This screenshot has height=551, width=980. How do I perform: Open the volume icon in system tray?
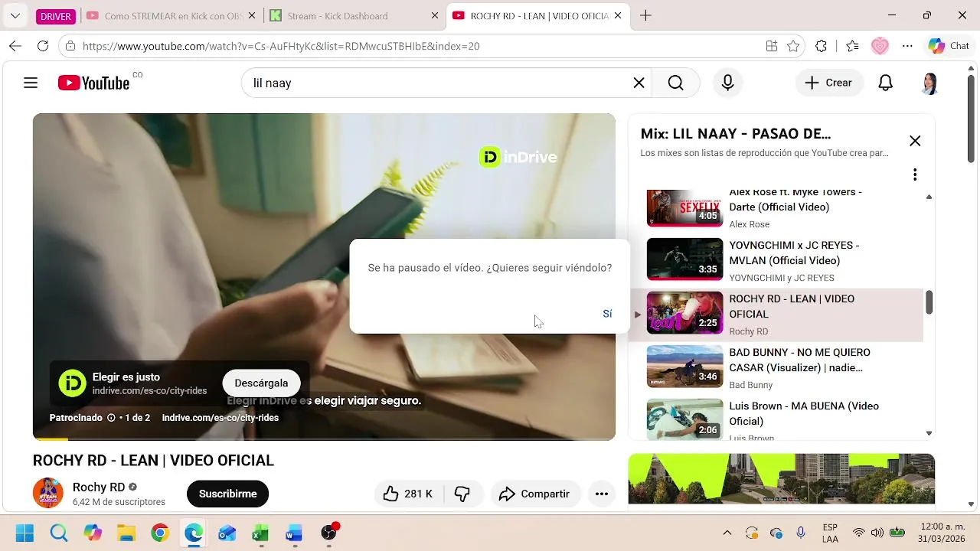click(877, 533)
